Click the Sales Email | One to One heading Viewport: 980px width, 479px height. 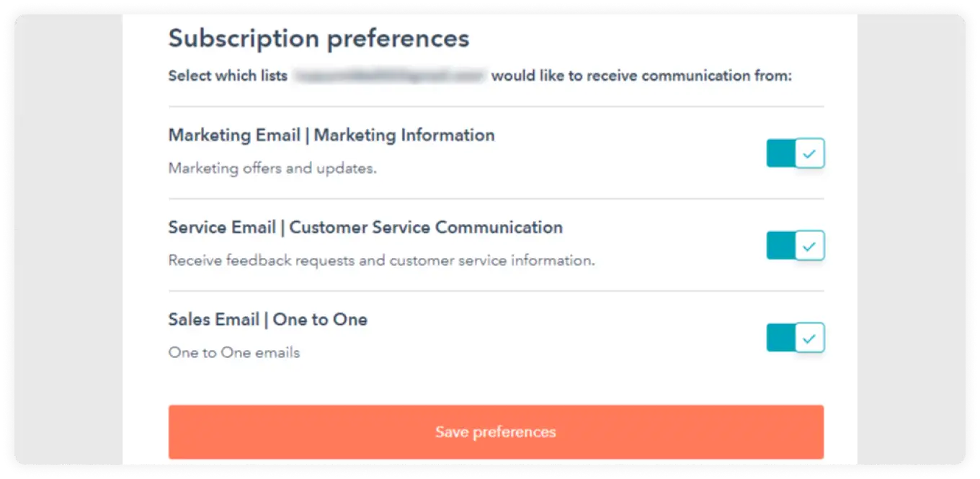point(267,319)
